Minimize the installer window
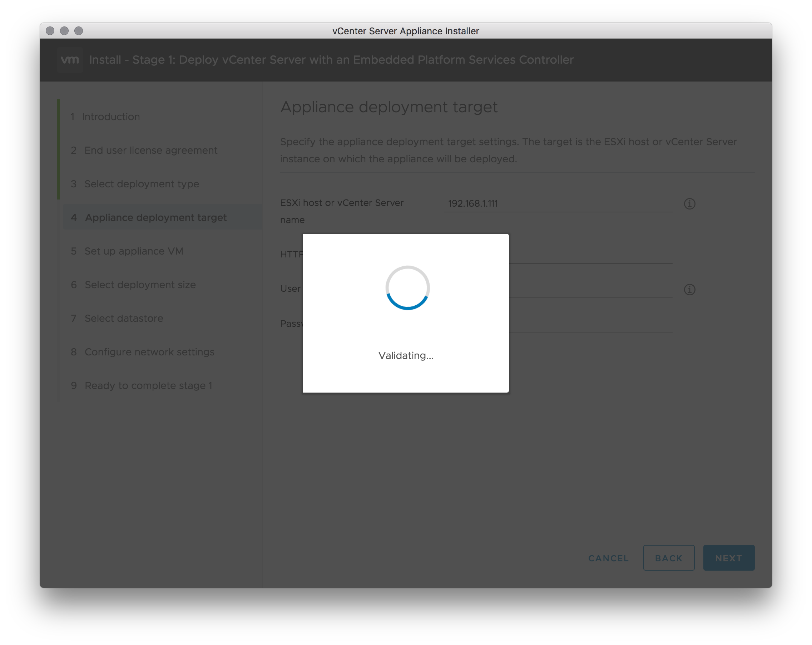Viewport: 812px width, 645px height. [64, 30]
